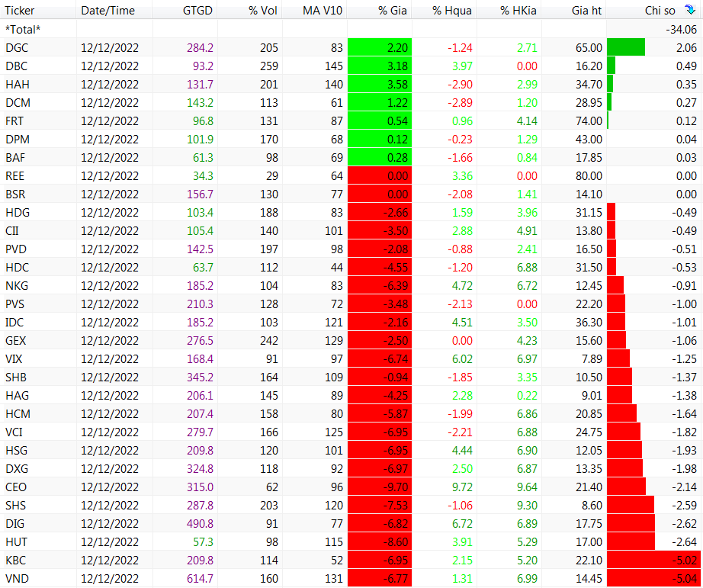The image size is (703, 588).
Task: Click Gia ht value 80.00 for REE
Action: pyautogui.click(x=589, y=176)
